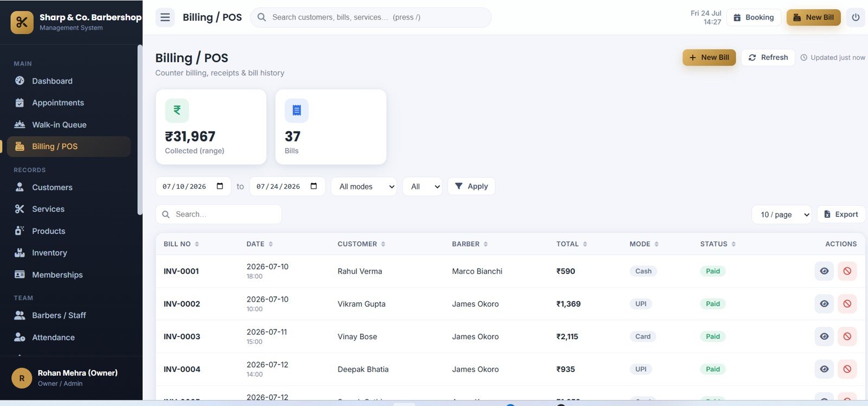The height and width of the screenshot is (406, 868).
Task: Open Attendance in Team section
Action: click(x=68, y=337)
